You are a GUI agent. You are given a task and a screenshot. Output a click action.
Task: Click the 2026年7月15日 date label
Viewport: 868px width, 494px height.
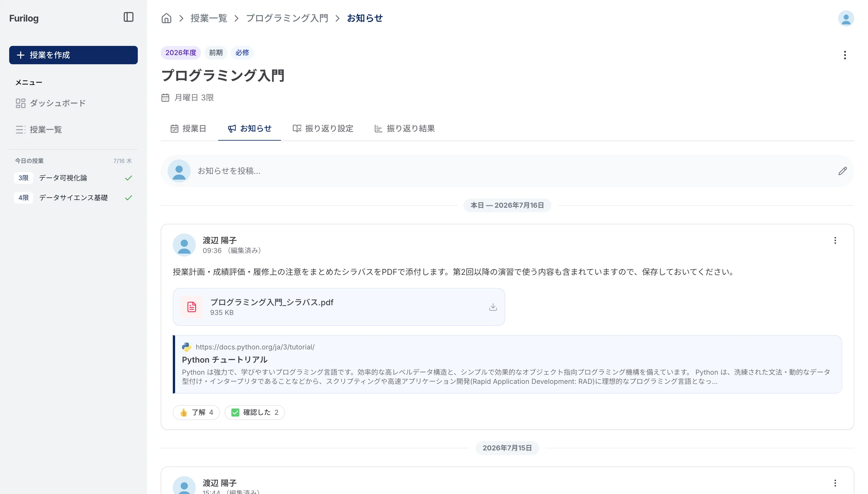pos(507,448)
